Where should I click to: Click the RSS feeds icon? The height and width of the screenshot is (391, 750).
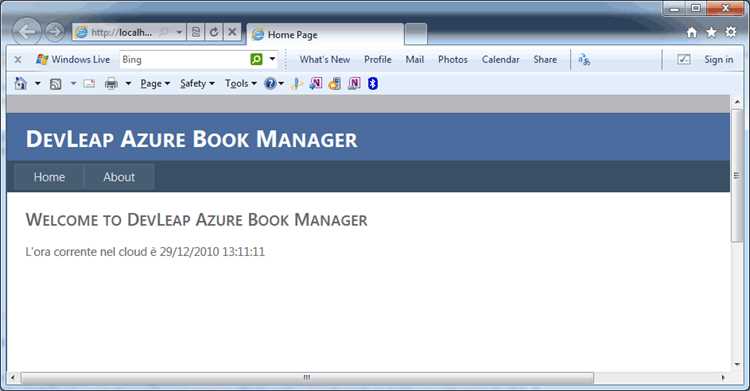pos(55,84)
